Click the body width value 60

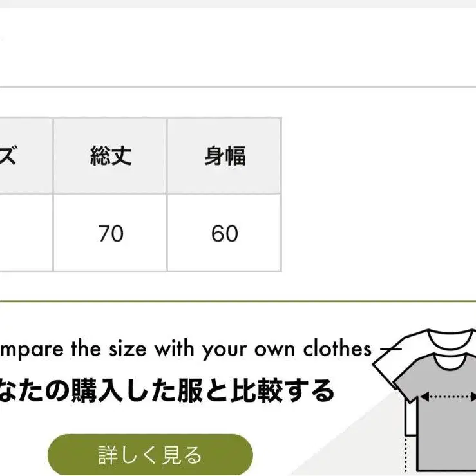click(x=224, y=233)
